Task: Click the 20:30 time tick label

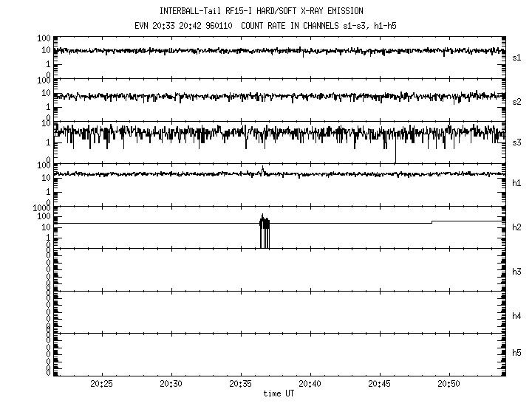Action: pos(171,384)
